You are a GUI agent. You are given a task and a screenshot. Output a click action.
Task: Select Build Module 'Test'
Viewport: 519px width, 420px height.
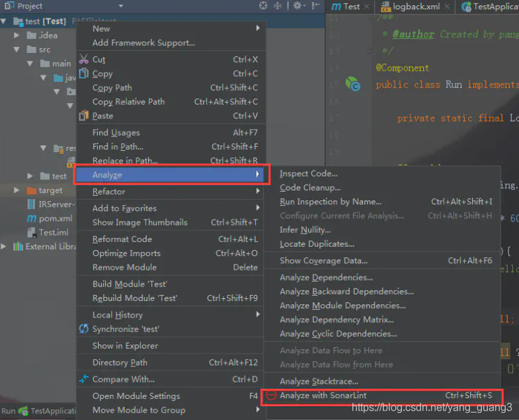171,284
